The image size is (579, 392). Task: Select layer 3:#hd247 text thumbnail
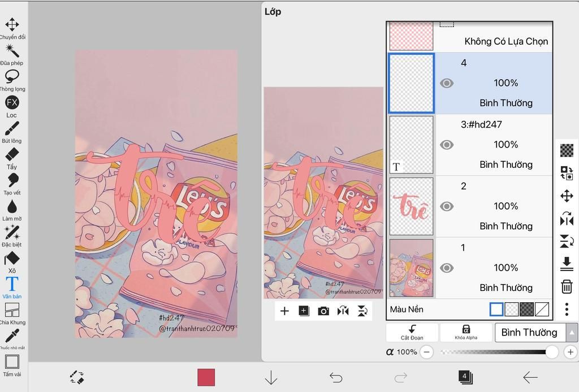click(412, 145)
